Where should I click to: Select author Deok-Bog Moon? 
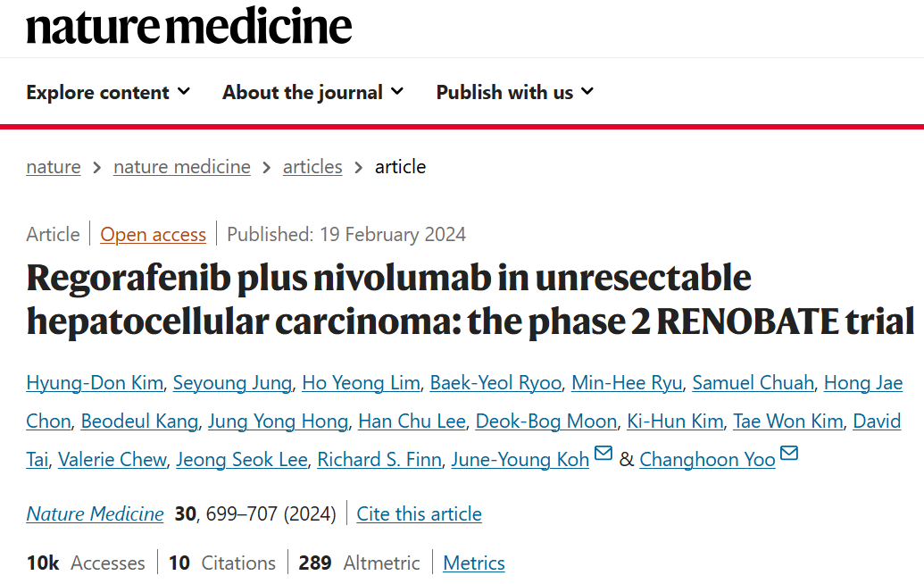pos(546,421)
